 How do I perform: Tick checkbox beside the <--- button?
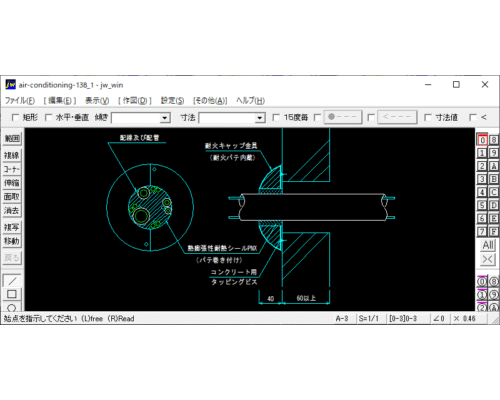coord(371,117)
